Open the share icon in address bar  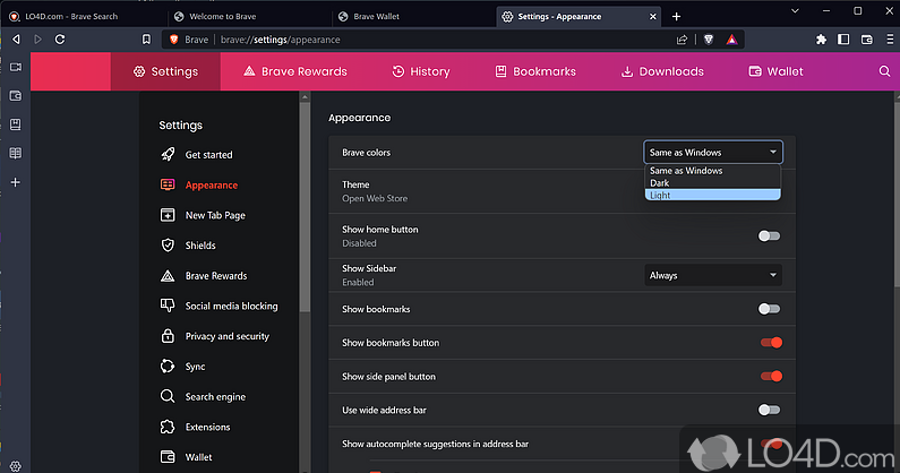(x=682, y=40)
